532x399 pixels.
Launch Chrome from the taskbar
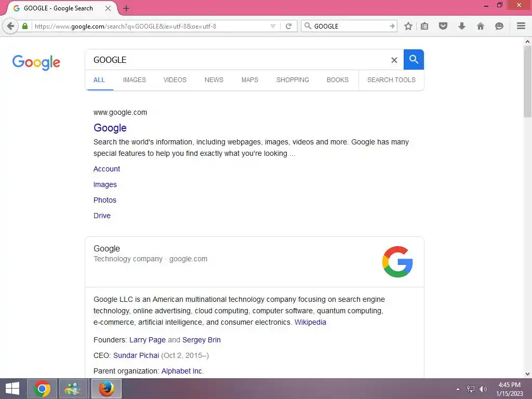pyautogui.click(x=42, y=389)
